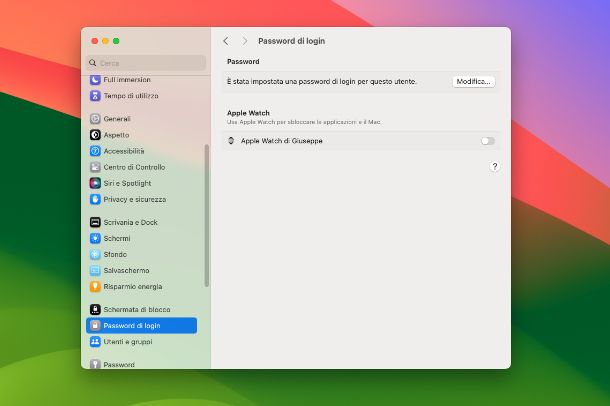Select the Tempo di utilizzo hourglass icon
This screenshot has height=406, width=610.
pyautogui.click(x=95, y=96)
